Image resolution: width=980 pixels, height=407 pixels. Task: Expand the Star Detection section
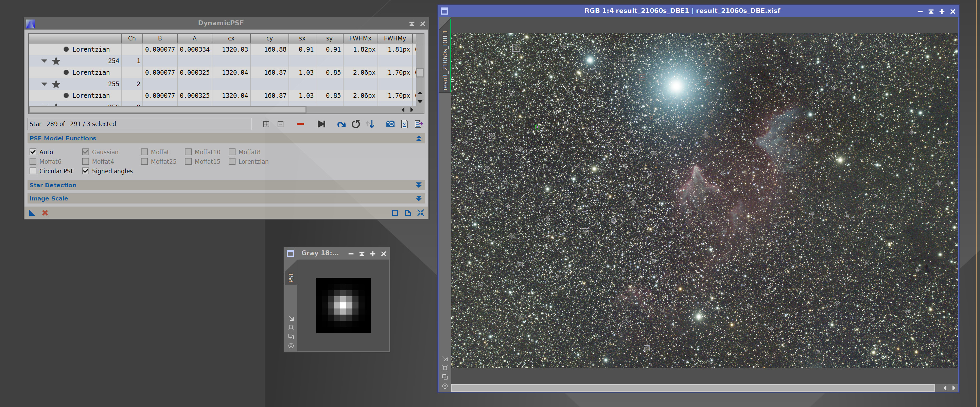point(419,185)
